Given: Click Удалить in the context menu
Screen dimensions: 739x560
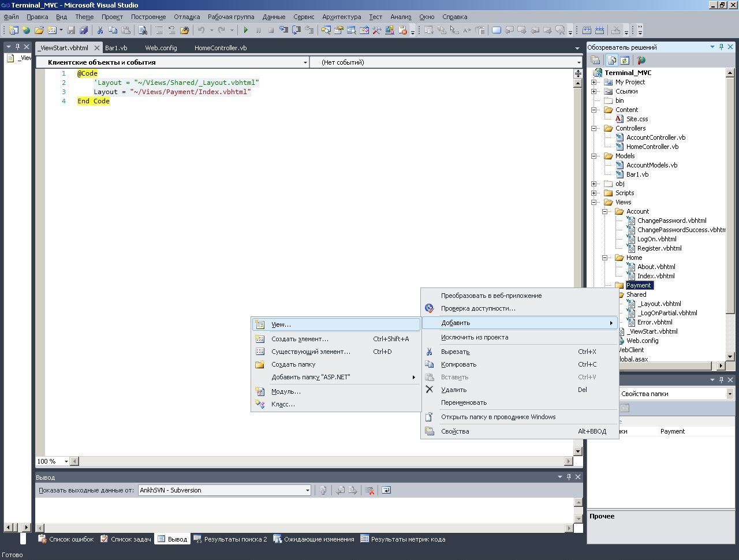Looking at the screenshot, I should [520, 390].
